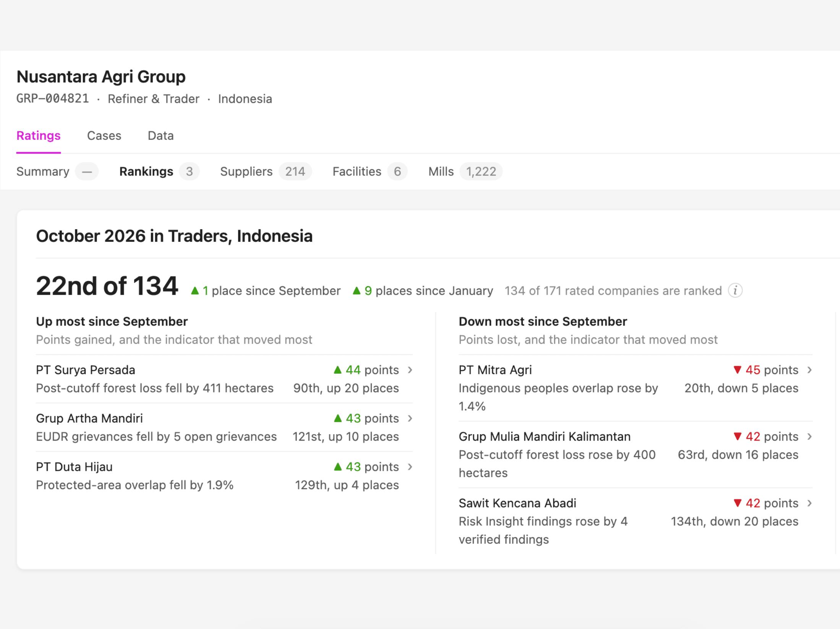The width and height of the screenshot is (840, 629).
Task: Open PT Mitra Agri row chevron
Action: [809, 370]
